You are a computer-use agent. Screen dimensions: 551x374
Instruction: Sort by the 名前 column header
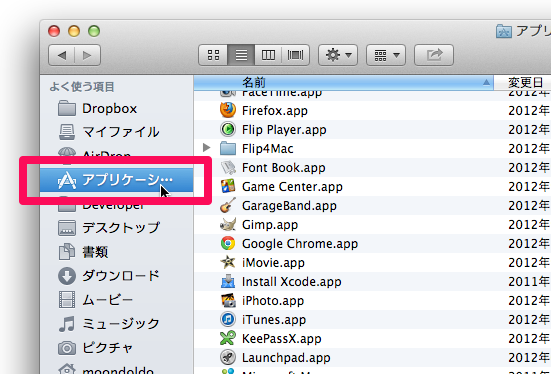[x=343, y=83]
